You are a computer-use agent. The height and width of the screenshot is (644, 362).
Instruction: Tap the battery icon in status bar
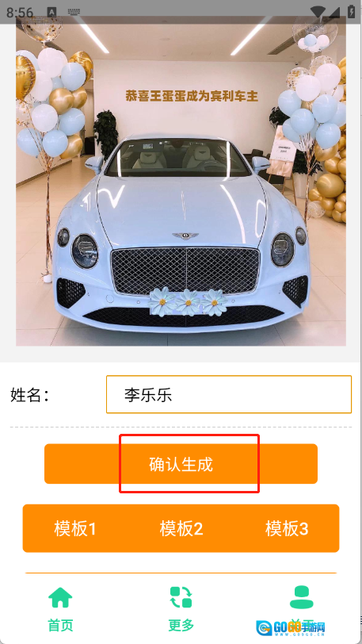(x=352, y=11)
